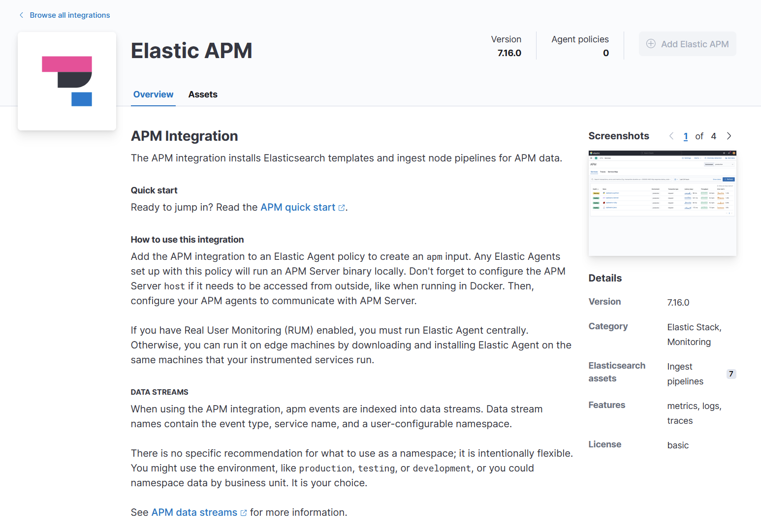Image resolution: width=761 pixels, height=532 pixels.
Task: Switch to the Overview tab
Action: coord(153,94)
